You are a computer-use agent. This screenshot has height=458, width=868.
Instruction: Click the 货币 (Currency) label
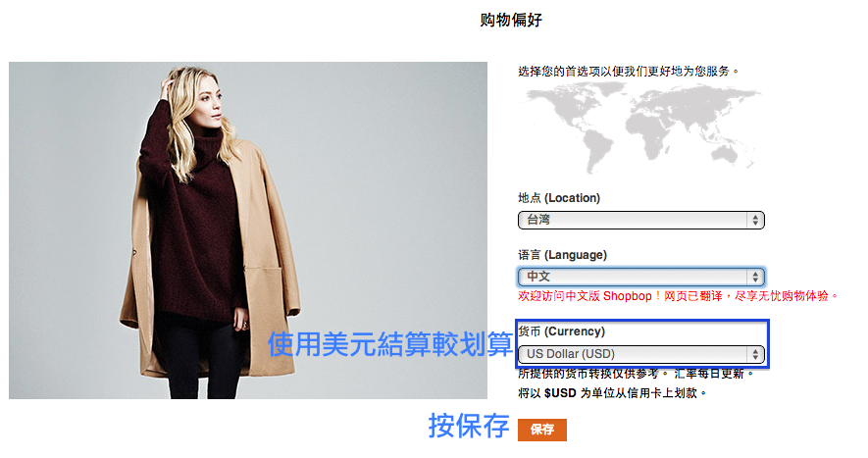561,331
